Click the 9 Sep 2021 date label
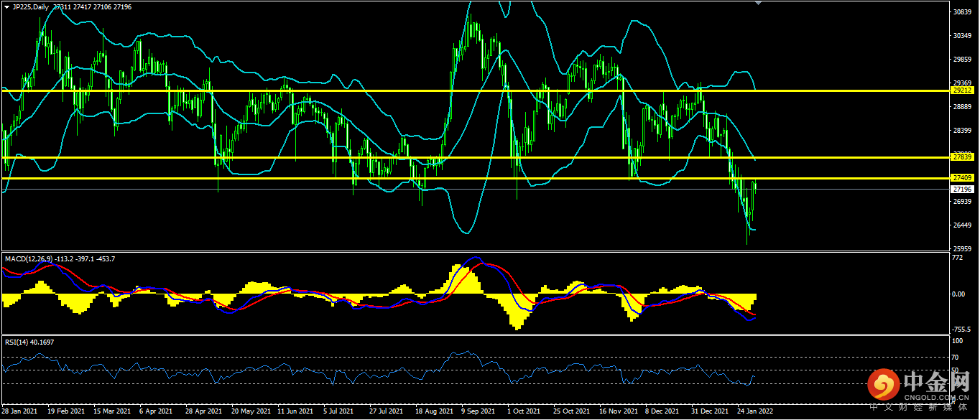This screenshot has height=420, width=980. [478, 411]
